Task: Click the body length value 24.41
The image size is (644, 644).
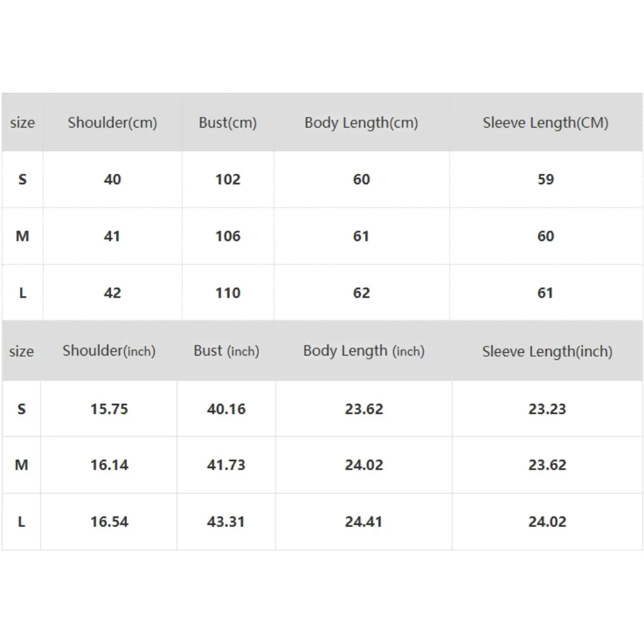Action: pos(364,522)
